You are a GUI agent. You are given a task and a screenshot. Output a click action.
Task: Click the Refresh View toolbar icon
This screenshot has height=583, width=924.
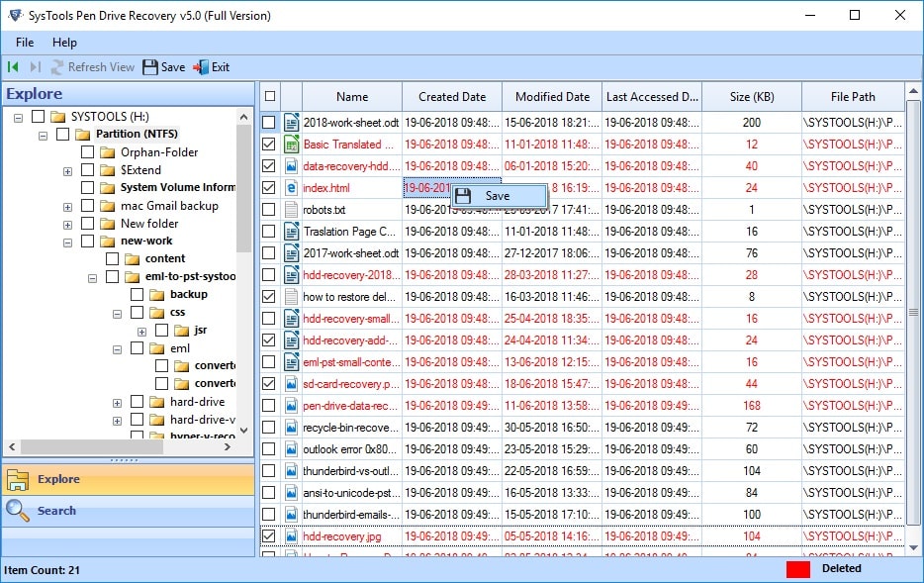pyautogui.click(x=58, y=67)
